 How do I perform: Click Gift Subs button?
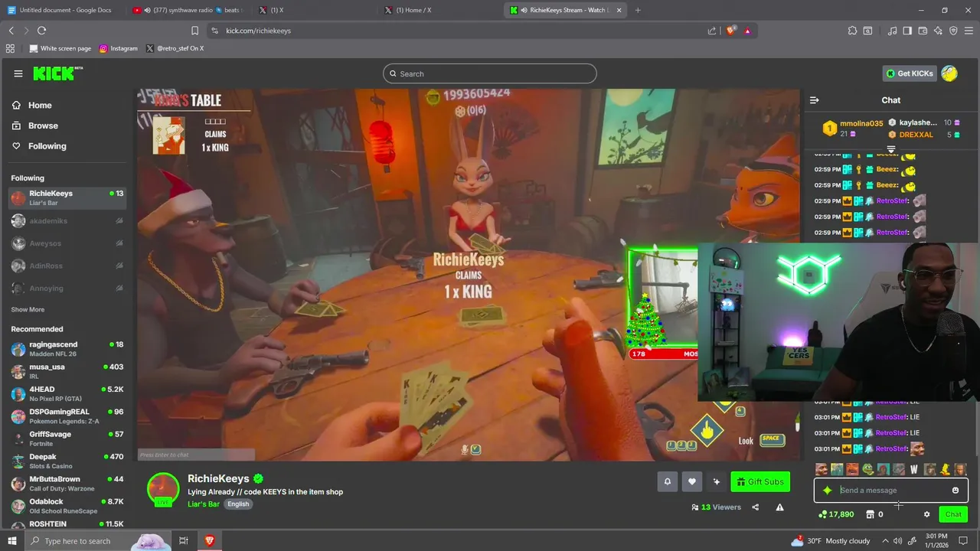[x=759, y=481]
